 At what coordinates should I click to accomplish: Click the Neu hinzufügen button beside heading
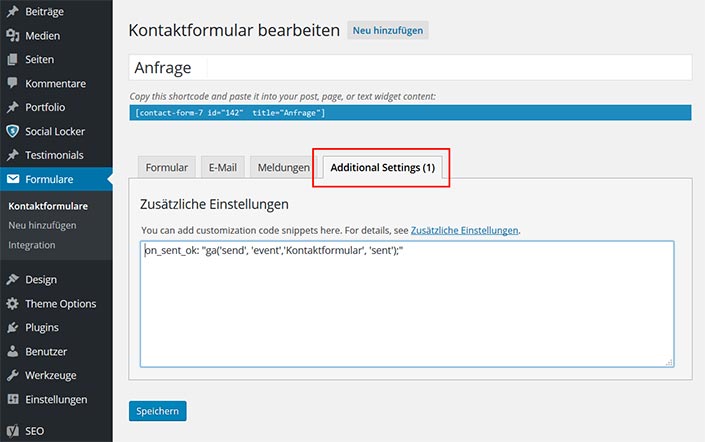(x=388, y=30)
